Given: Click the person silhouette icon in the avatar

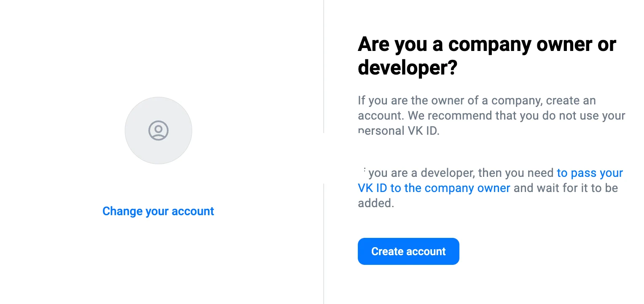Looking at the screenshot, I should pyautogui.click(x=158, y=131).
